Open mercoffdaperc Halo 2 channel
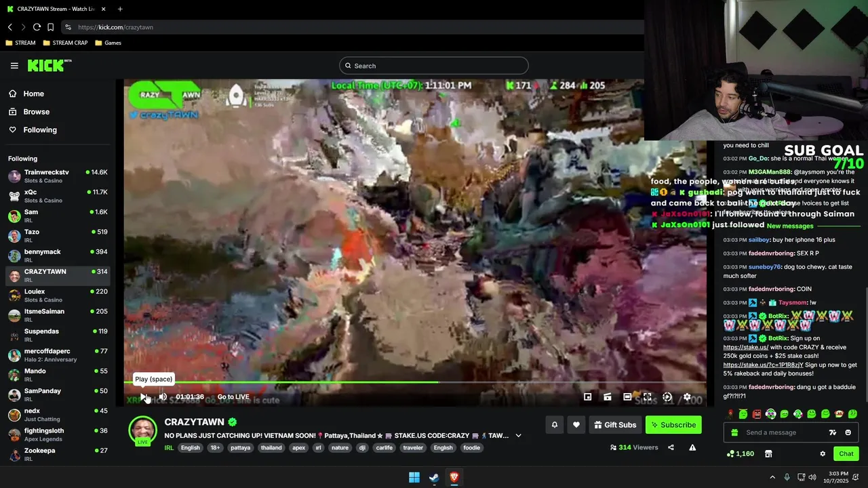 click(58, 355)
